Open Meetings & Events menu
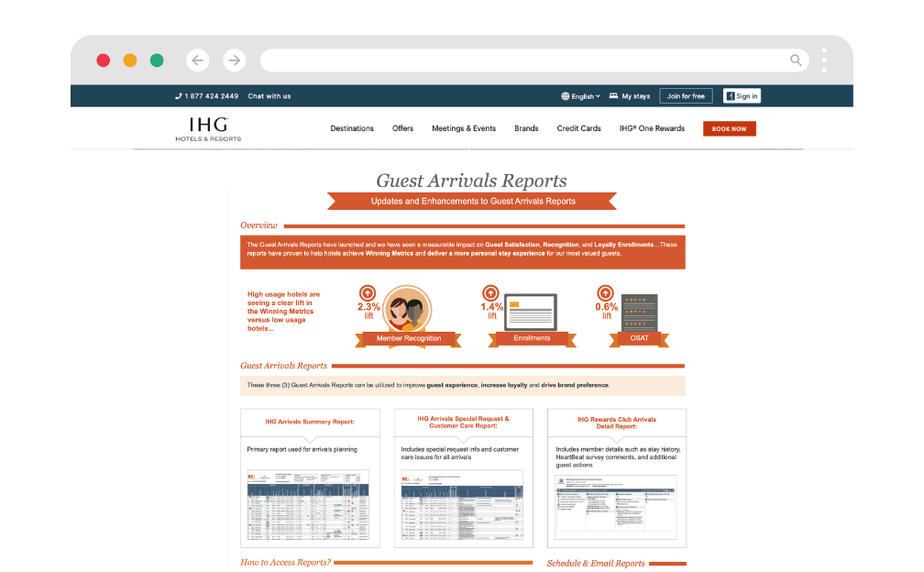Image resolution: width=924 pixels, height=572 pixels. click(x=464, y=128)
